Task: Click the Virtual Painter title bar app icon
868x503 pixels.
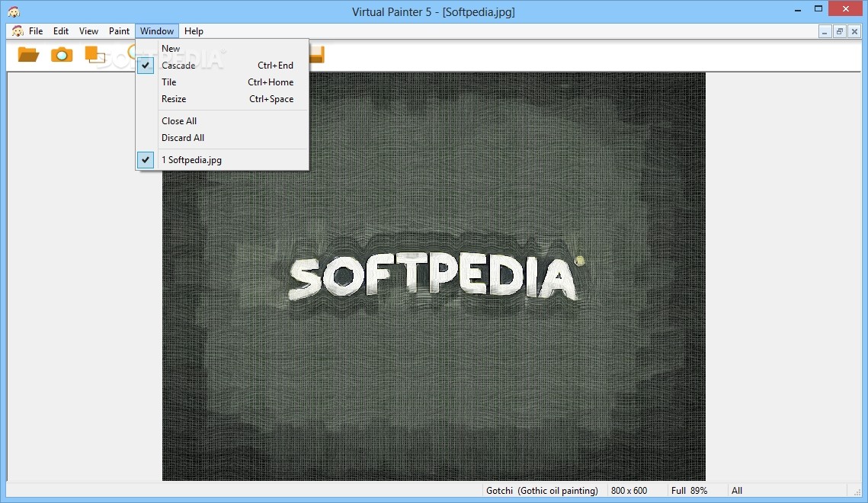Action: pyautogui.click(x=14, y=11)
